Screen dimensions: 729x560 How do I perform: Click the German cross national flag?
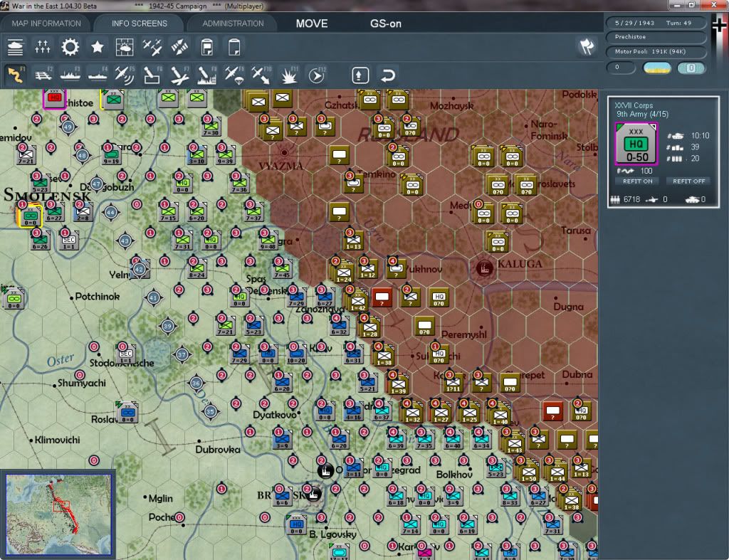click(x=719, y=25)
